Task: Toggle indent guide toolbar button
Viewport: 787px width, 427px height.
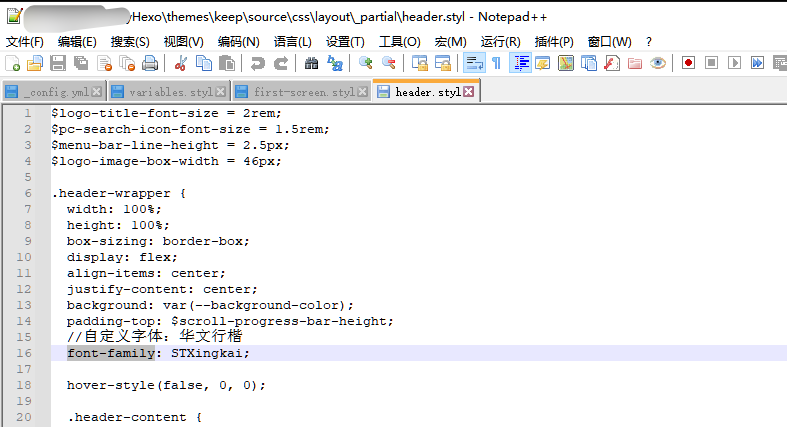Action: click(520, 63)
